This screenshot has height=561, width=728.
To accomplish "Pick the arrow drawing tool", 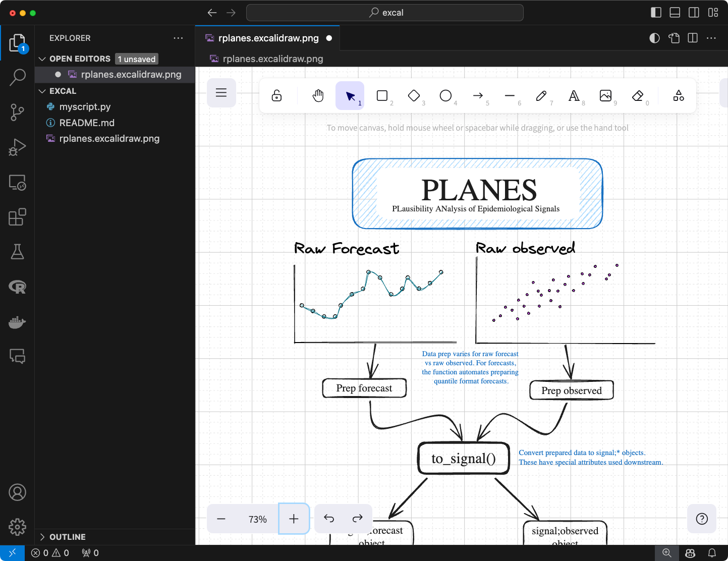I will tap(478, 95).
